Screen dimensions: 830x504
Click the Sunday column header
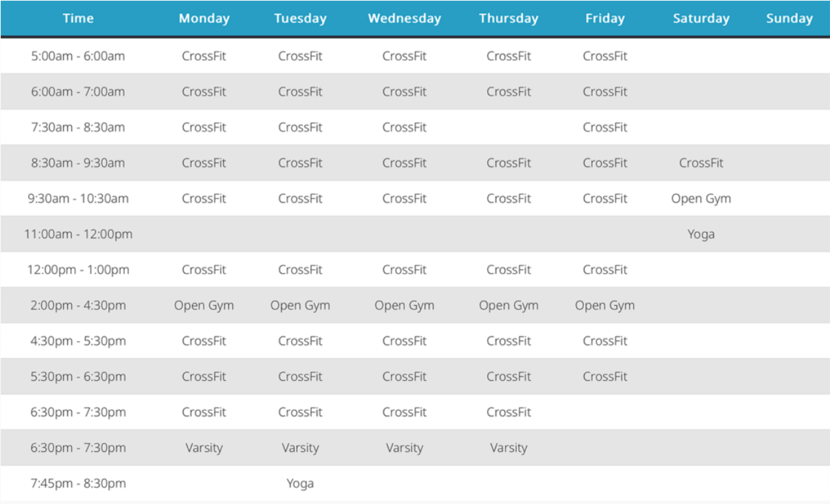tap(789, 18)
